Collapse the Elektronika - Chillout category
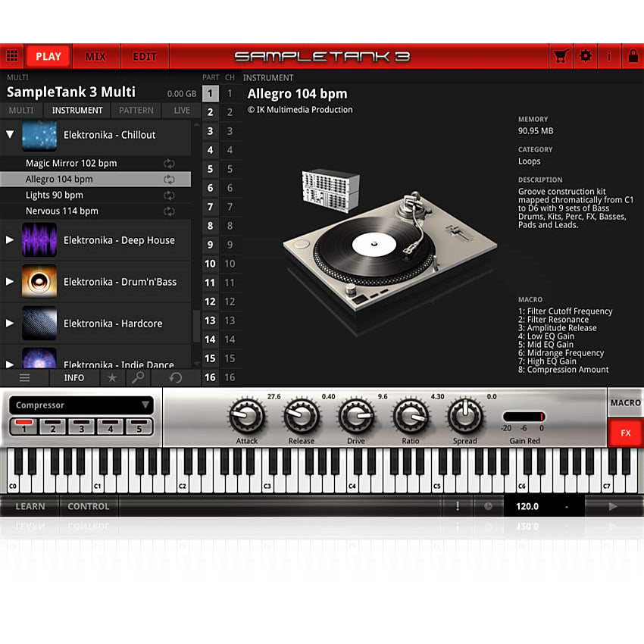The height and width of the screenshot is (644, 644). pyautogui.click(x=10, y=135)
